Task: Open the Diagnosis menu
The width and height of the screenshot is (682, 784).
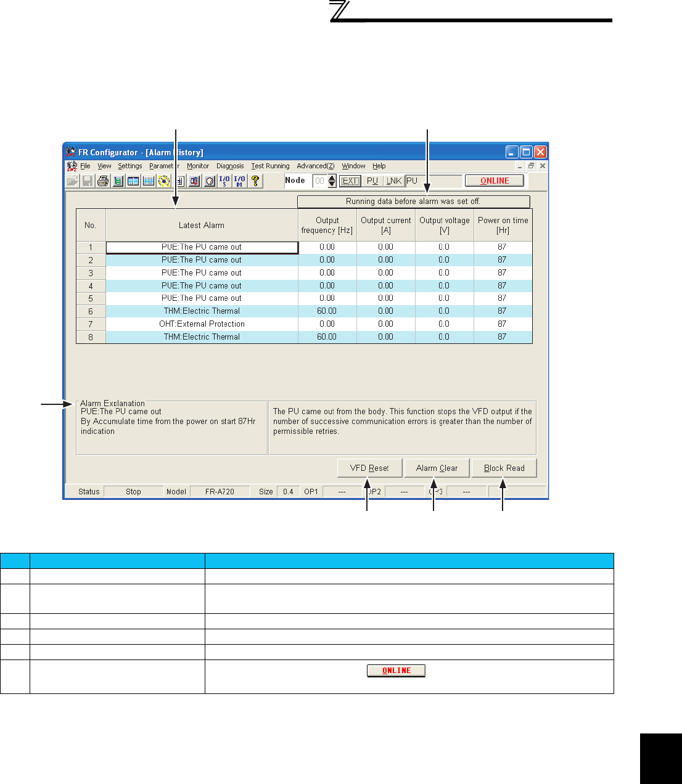Action: [x=230, y=166]
